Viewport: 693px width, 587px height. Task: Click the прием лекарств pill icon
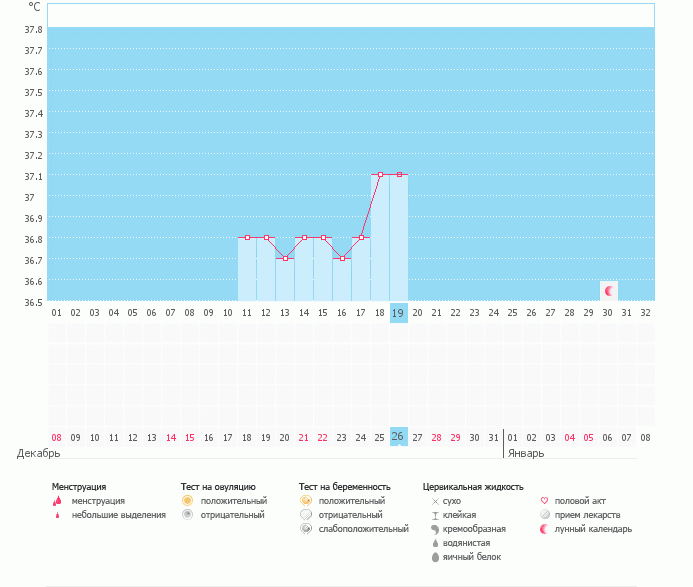tap(544, 515)
